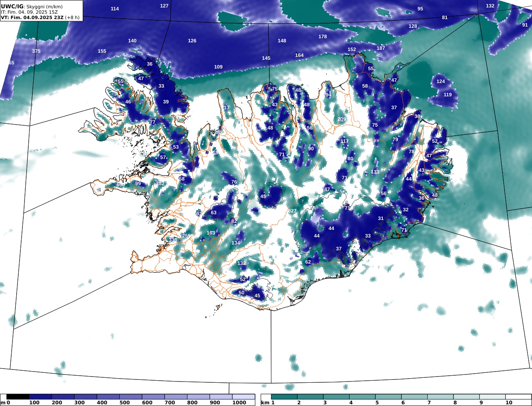The height and width of the screenshot is (406, 532).
Task: Select the 119 value on the map
Action: point(448,95)
